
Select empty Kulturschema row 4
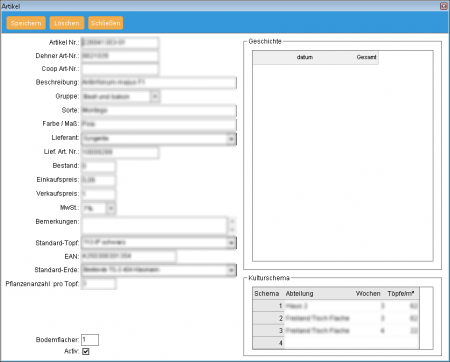click(336, 343)
